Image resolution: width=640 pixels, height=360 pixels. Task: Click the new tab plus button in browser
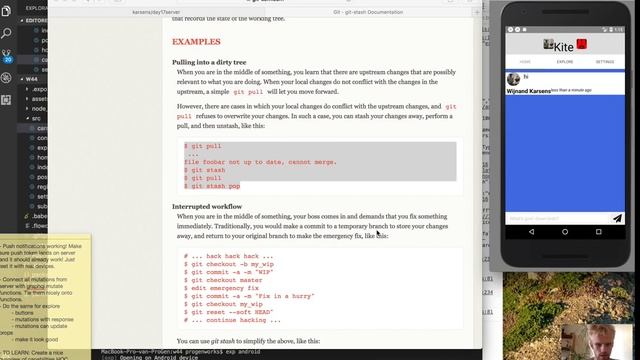click(477, 12)
